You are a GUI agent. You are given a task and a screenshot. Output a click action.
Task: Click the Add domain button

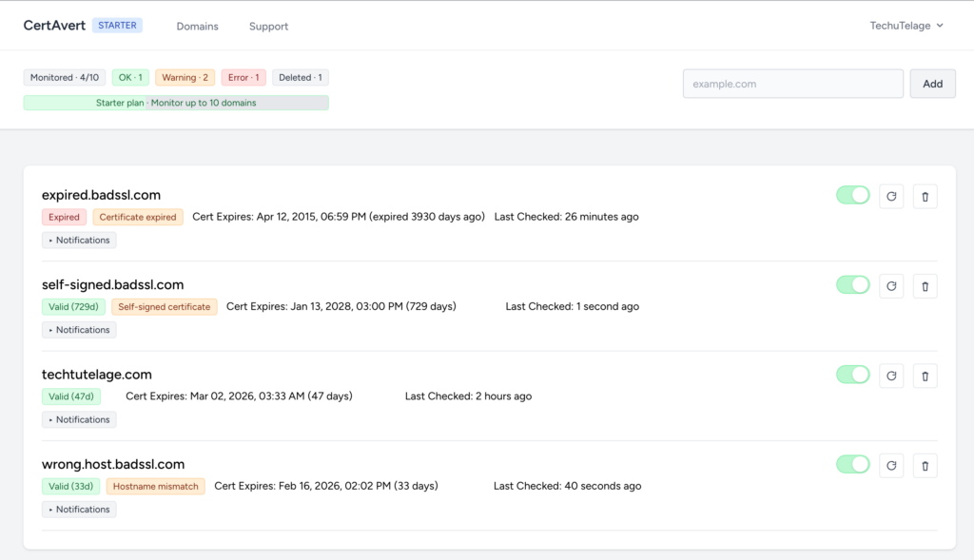932,84
